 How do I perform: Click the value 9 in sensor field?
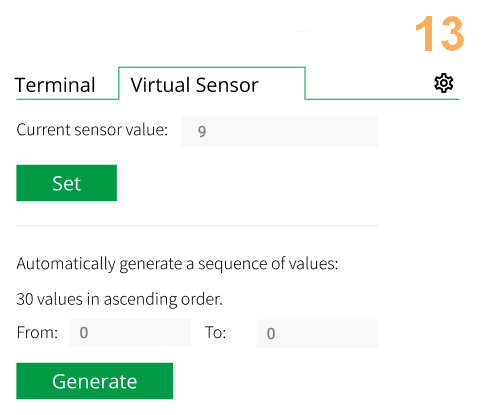pyautogui.click(x=202, y=132)
